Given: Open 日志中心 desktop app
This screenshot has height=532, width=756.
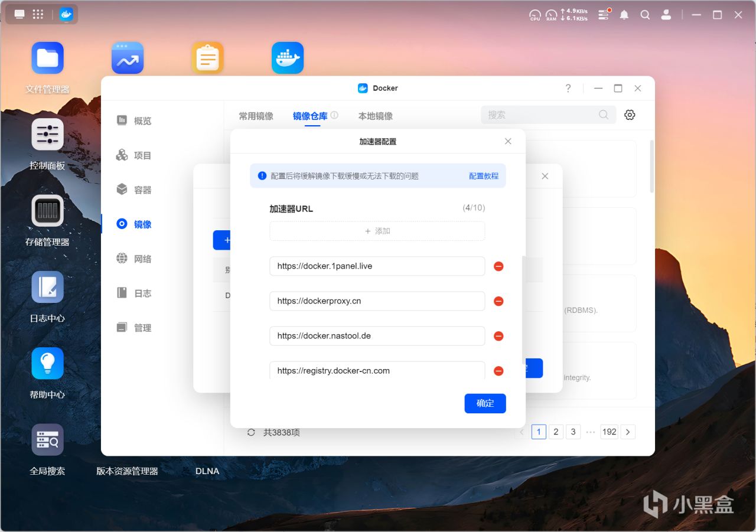Looking at the screenshot, I should 47,287.
